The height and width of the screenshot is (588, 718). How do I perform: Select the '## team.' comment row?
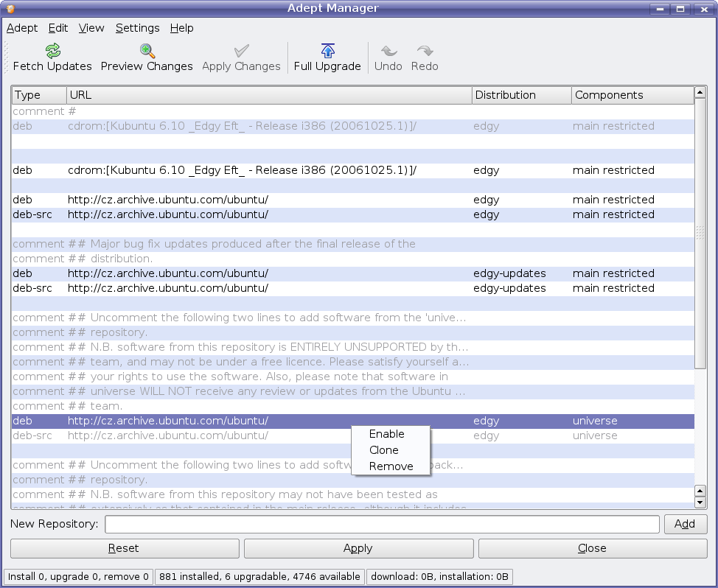pos(353,406)
